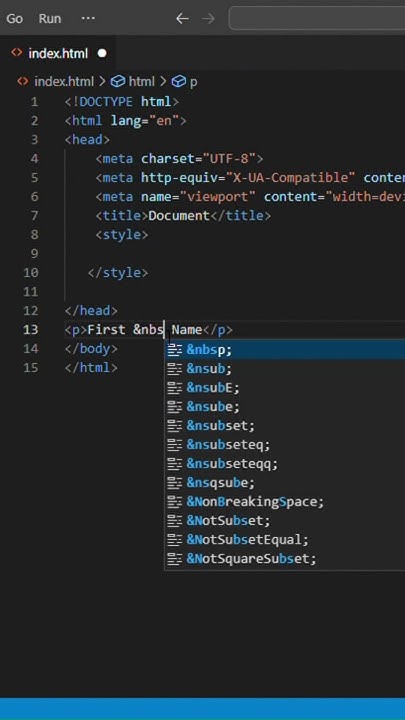Select index.html in the breadcrumb
Viewport: 405px width, 720px height.
(x=64, y=82)
